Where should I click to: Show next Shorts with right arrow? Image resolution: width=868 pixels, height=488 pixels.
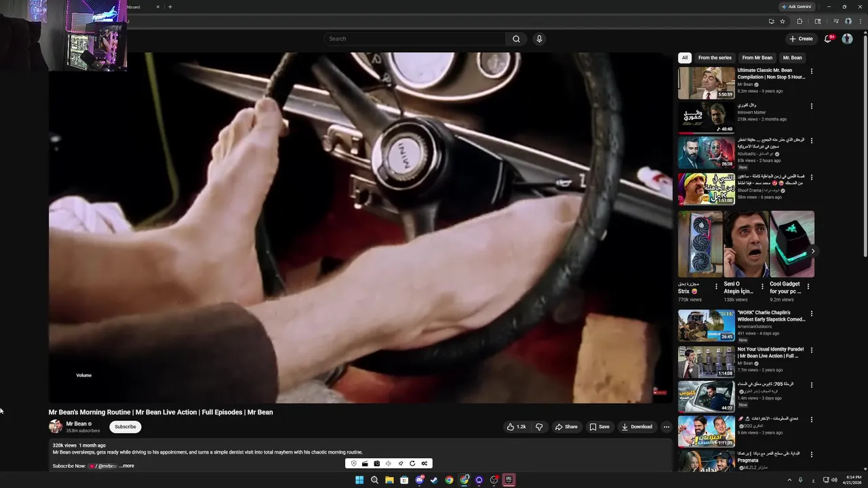tap(813, 251)
